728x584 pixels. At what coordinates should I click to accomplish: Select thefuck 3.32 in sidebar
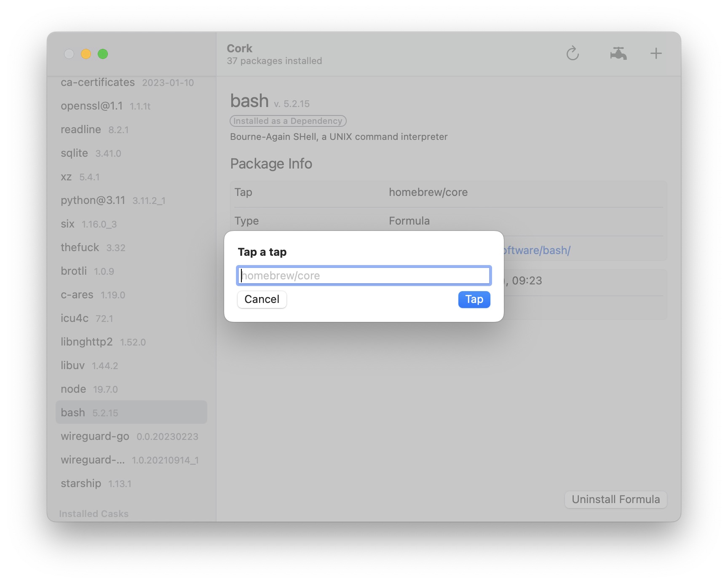click(131, 247)
